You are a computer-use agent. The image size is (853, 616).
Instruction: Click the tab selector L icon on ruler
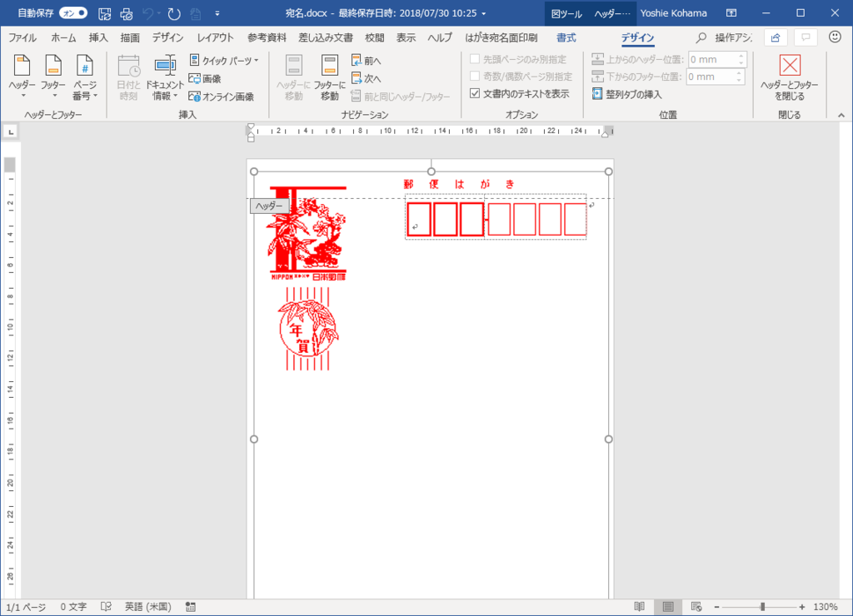(11, 132)
